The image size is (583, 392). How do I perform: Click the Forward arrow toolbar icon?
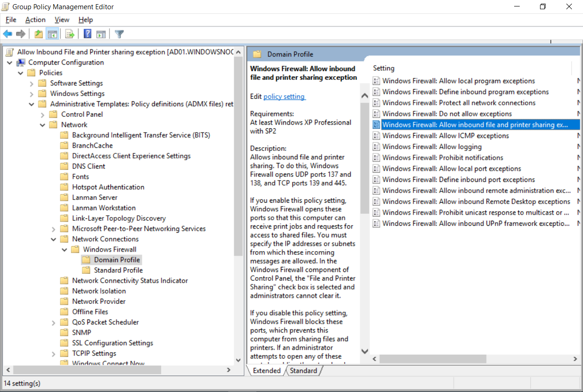[x=20, y=34]
